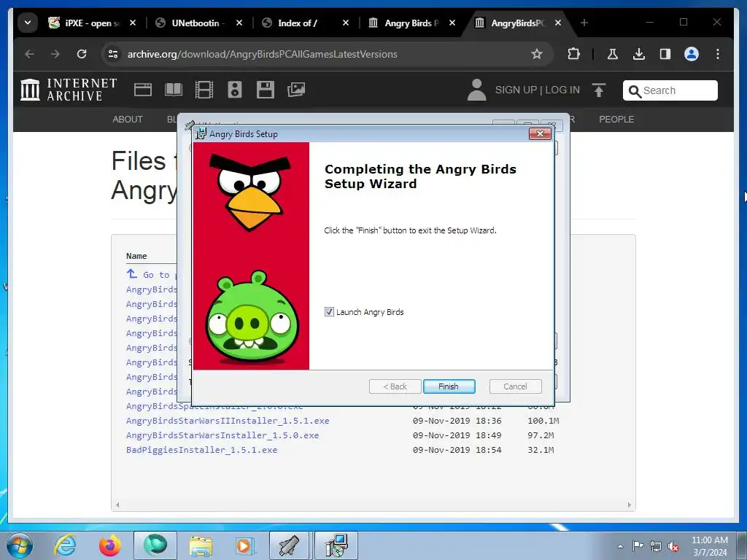Click Chrome forward arrow
This screenshot has width=747, height=560.
tap(55, 54)
